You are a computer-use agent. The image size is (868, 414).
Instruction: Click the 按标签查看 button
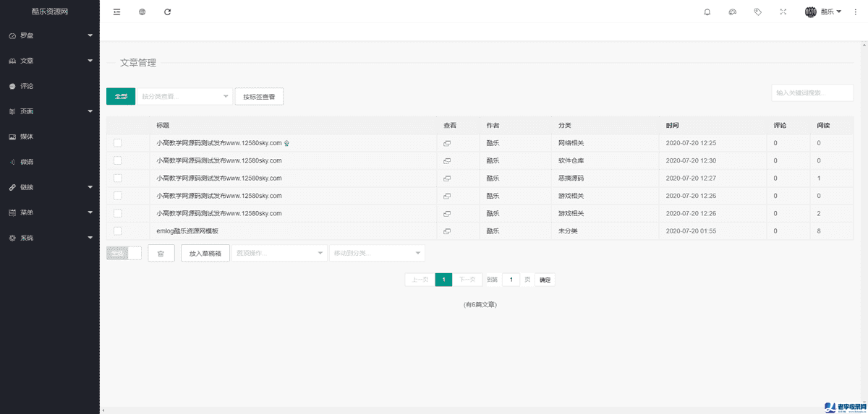(x=259, y=97)
